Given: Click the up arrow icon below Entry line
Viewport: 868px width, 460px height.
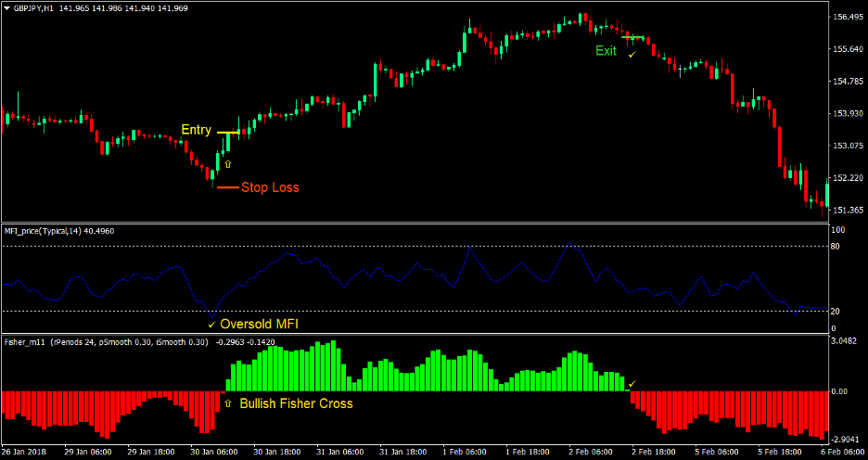Looking at the screenshot, I should (x=228, y=162).
